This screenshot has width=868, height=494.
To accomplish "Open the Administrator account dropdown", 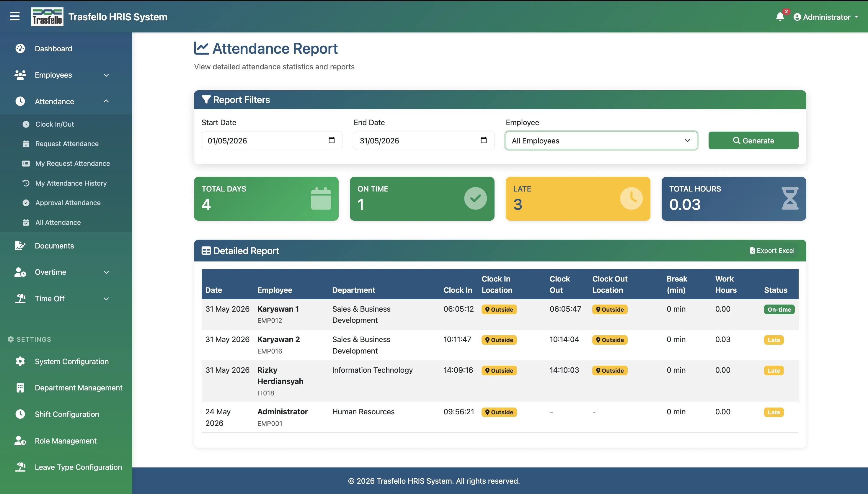I will [x=825, y=17].
